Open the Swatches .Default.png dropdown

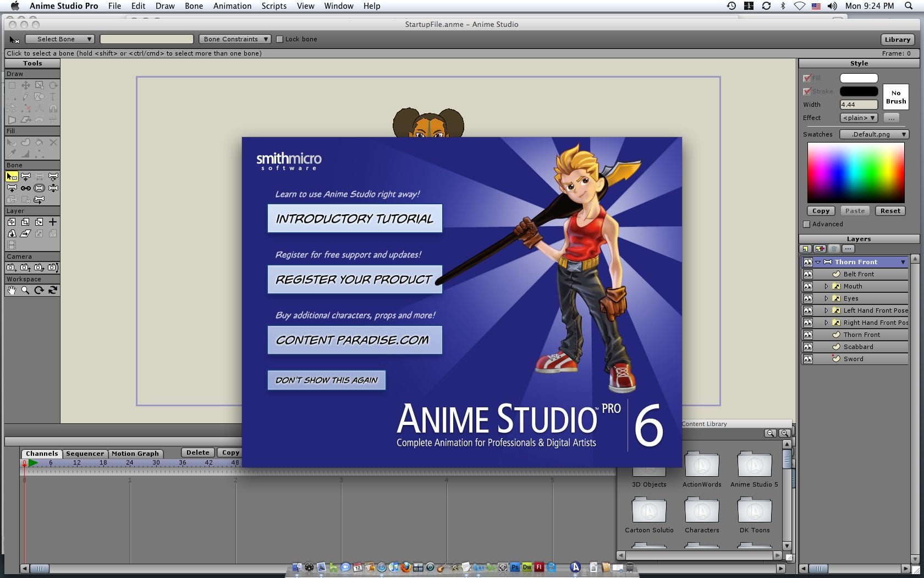point(874,134)
